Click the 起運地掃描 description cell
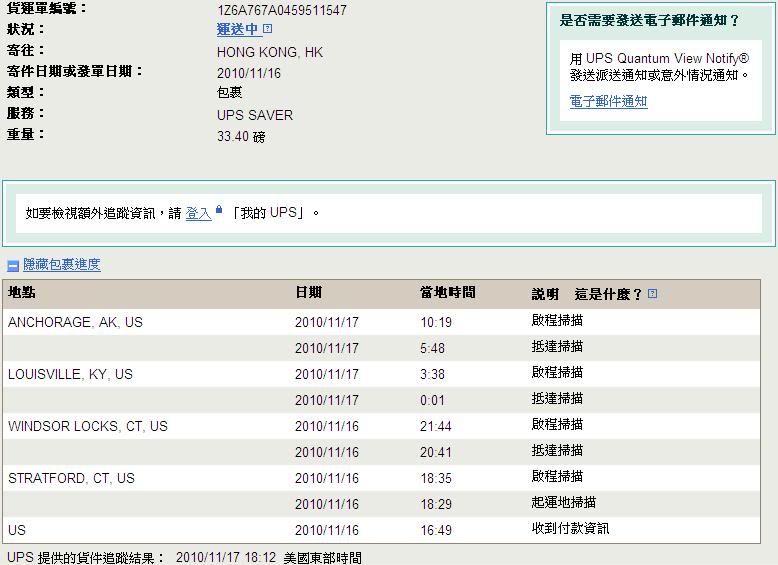This screenshot has height=565, width=778. tap(564, 503)
